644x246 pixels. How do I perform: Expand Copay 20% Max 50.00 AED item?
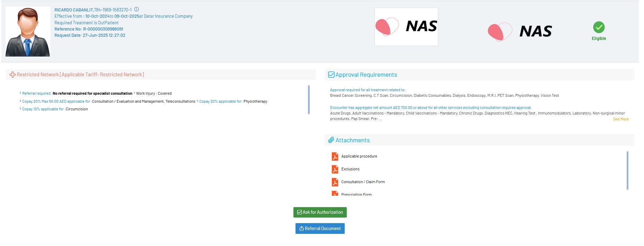point(20,101)
